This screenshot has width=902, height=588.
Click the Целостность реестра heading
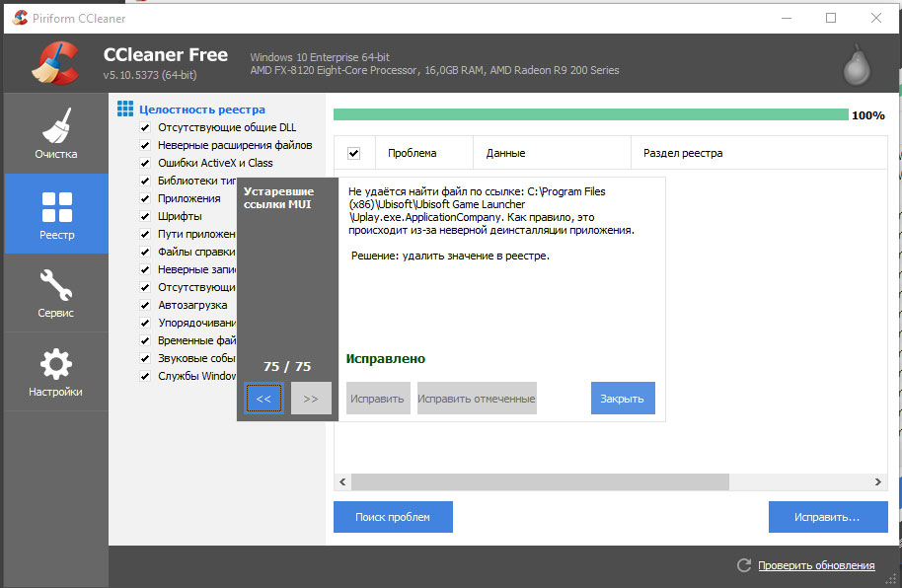[202, 110]
